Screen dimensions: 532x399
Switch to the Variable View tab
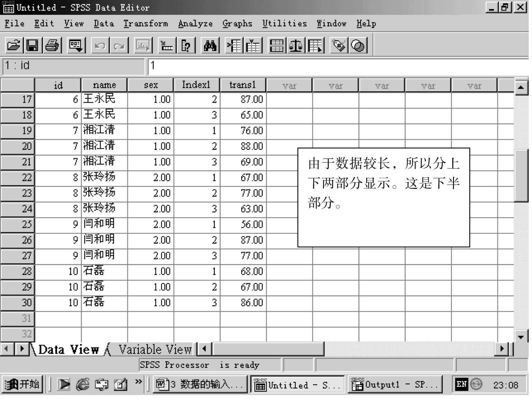[154, 350]
